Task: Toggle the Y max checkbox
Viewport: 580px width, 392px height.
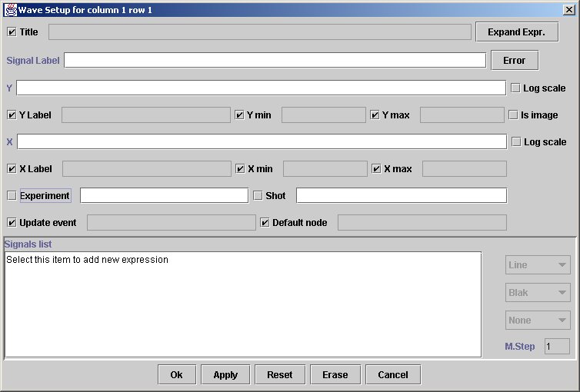Action: (x=375, y=115)
